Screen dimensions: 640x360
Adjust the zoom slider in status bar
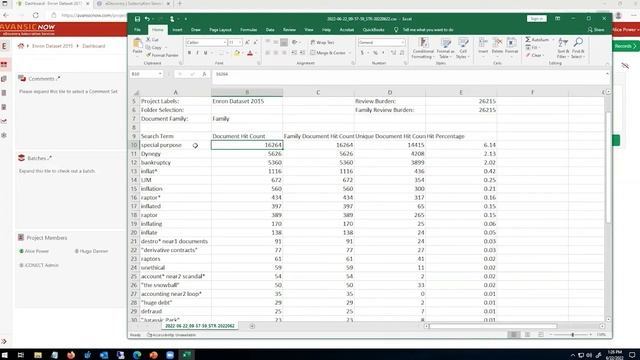point(573,335)
